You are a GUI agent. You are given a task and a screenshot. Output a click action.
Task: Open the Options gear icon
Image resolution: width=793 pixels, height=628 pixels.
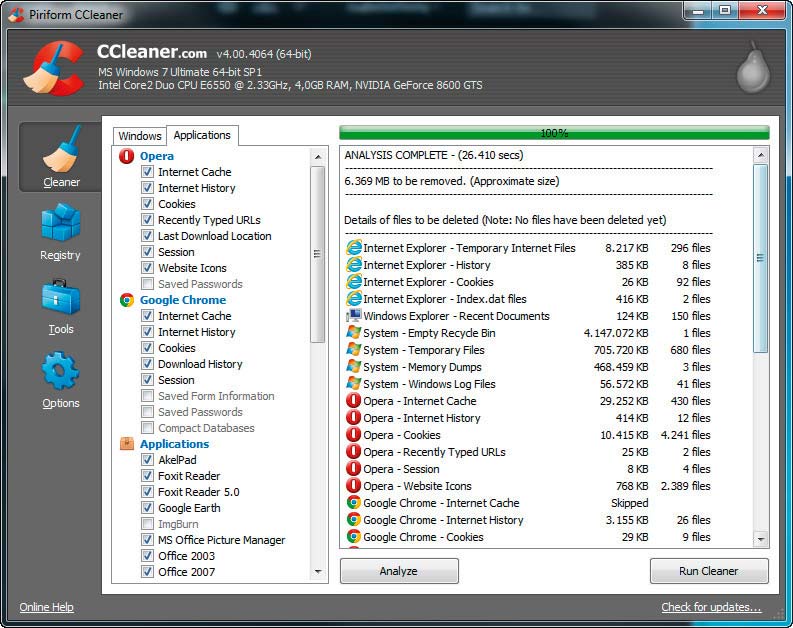[61, 371]
